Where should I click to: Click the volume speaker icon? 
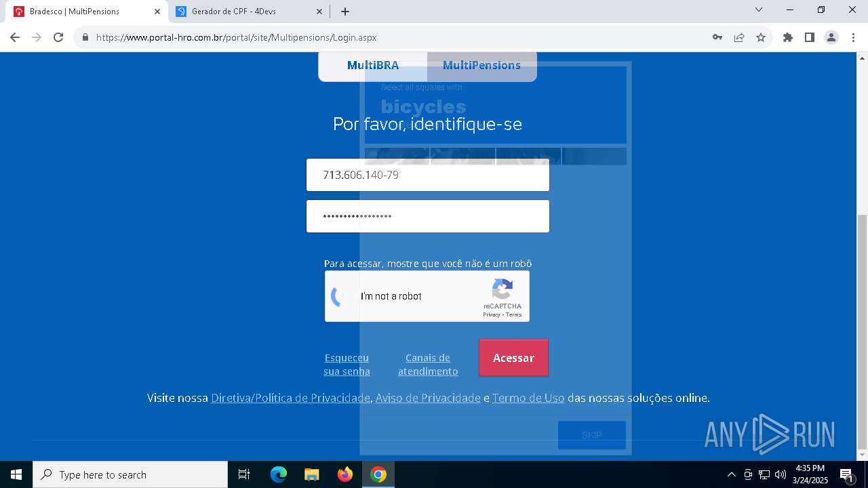click(x=781, y=474)
